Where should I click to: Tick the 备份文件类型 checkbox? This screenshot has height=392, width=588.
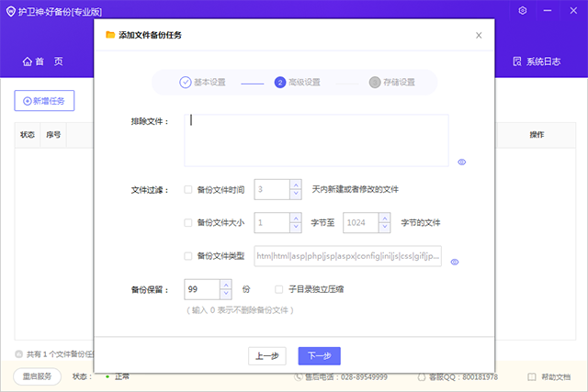pos(188,255)
